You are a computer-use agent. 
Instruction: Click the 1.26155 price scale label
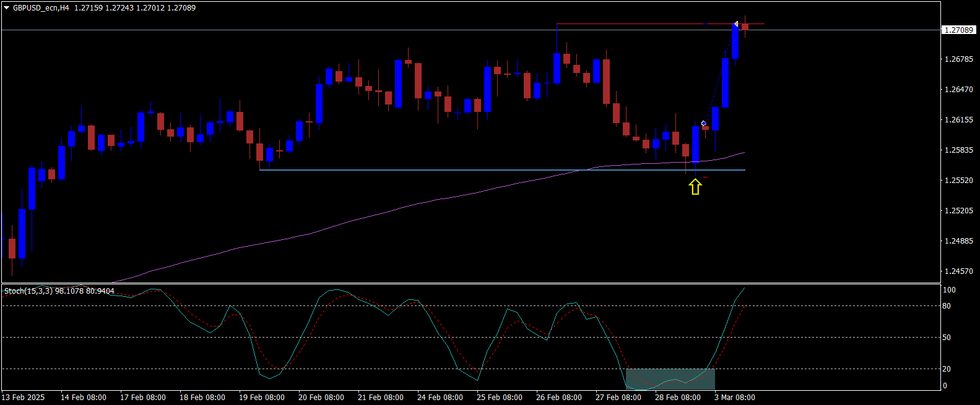(x=958, y=120)
